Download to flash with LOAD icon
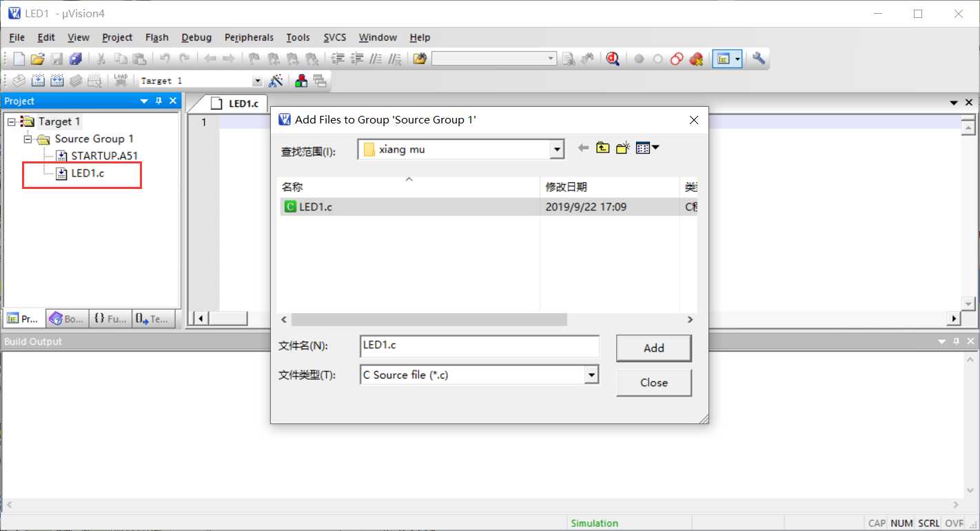The height and width of the screenshot is (531, 980). point(121,81)
